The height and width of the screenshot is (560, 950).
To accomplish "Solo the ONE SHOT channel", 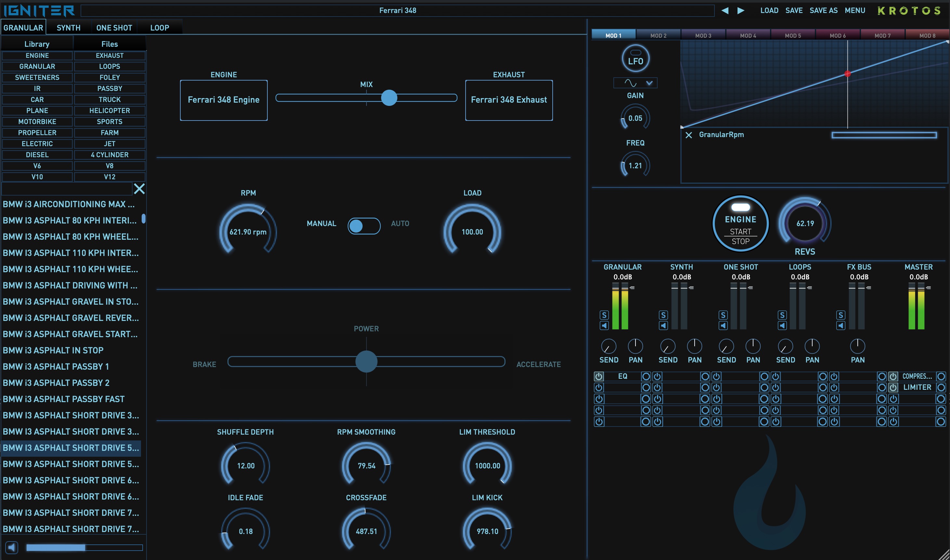I will (x=723, y=315).
